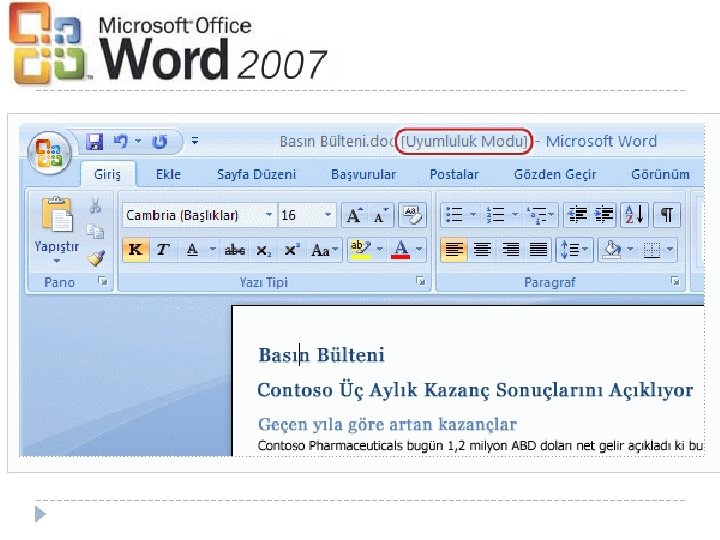The height and width of the screenshot is (540, 720).
Task: Shrink the font size
Action: click(381, 215)
